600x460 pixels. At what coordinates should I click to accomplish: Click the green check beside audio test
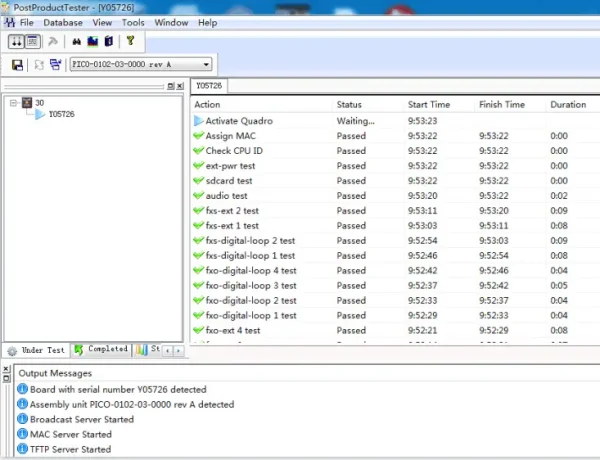(x=198, y=195)
